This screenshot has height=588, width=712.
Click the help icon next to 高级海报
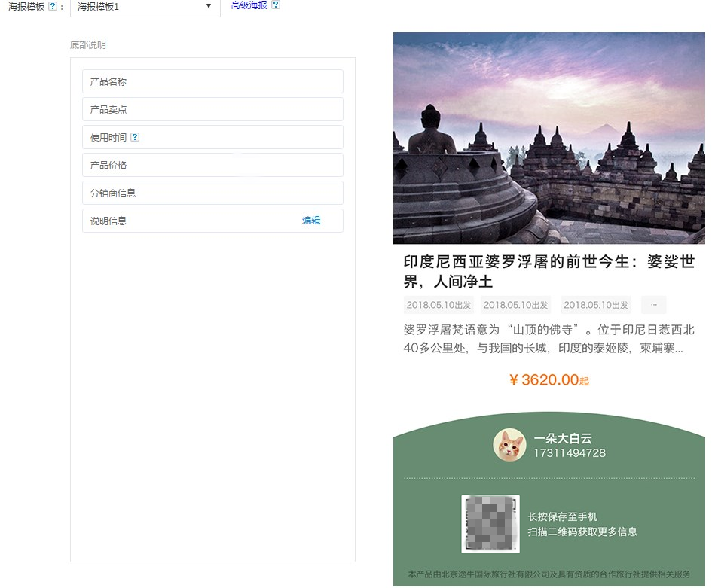276,5
